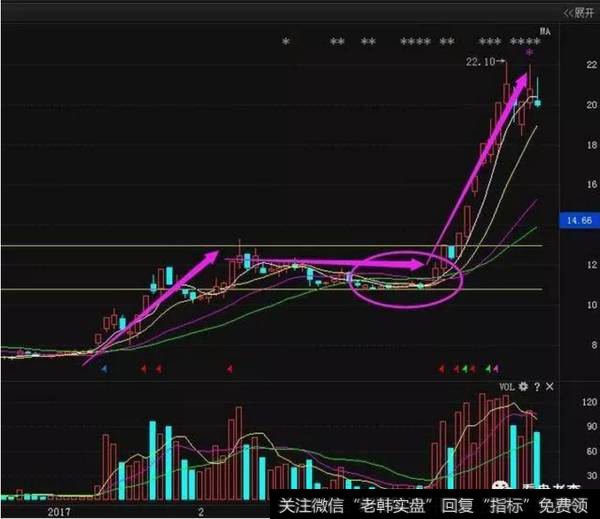Click the 90 volume axis label
This screenshot has width=600, height=519.
point(591,426)
